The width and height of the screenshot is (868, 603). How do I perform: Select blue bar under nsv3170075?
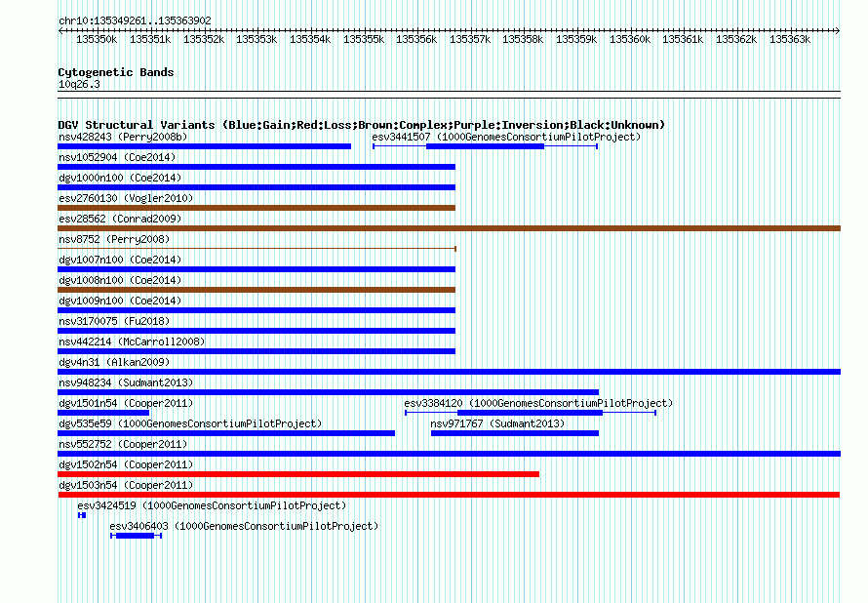pos(256,331)
